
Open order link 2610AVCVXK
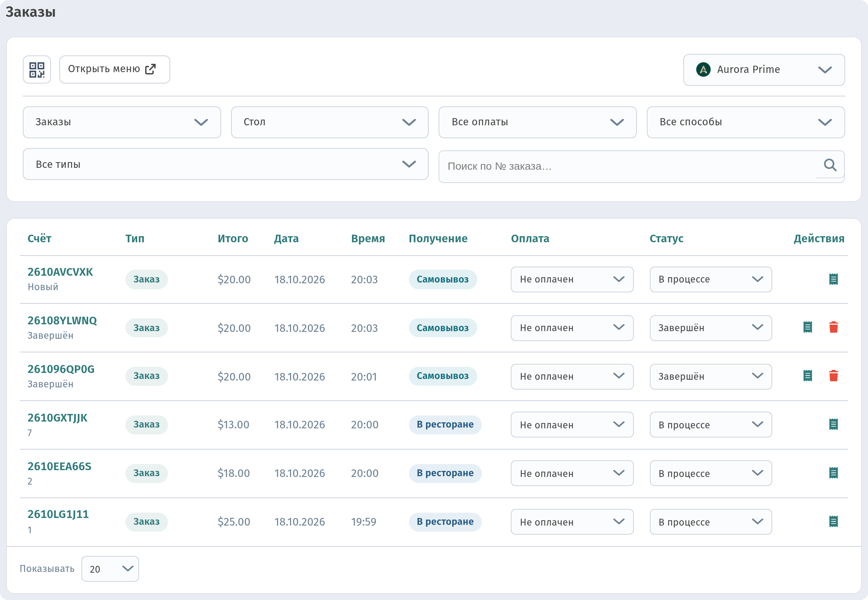click(x=60, y=272)
